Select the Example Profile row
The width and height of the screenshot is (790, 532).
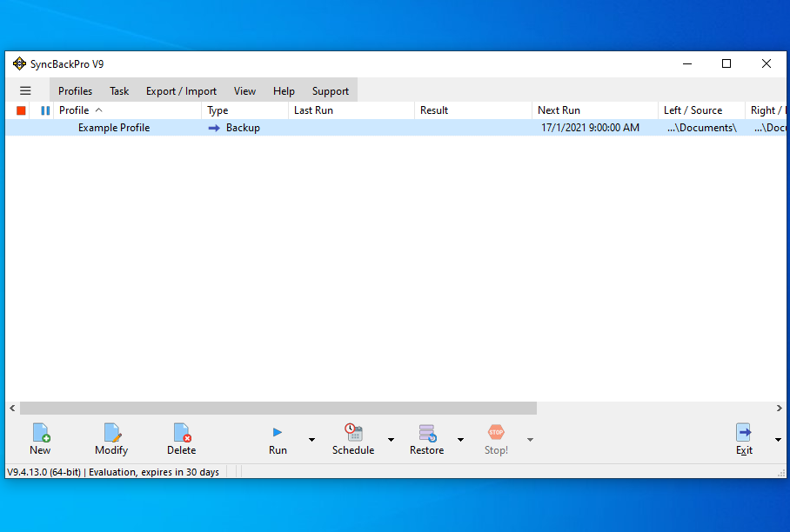114,128
